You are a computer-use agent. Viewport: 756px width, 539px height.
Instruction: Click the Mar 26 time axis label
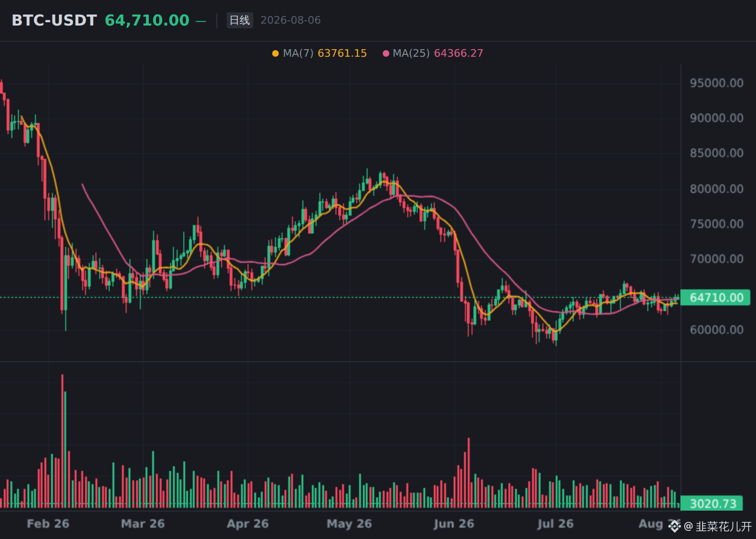click(143, 524)
